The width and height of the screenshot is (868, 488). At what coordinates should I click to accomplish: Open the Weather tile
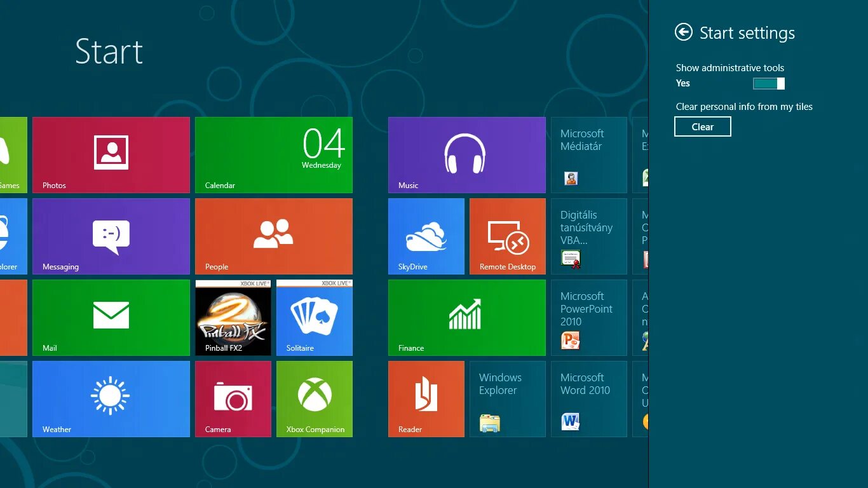[111, 399]
